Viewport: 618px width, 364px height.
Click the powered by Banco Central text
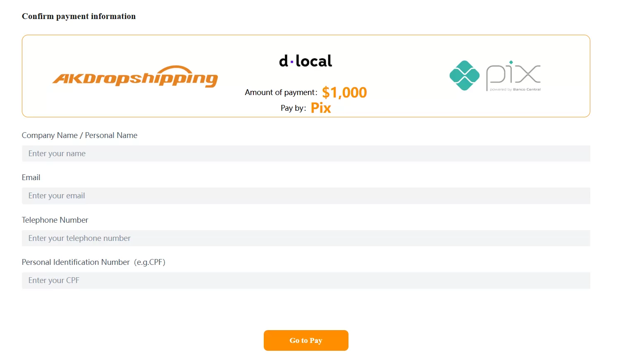pos(516,89)
